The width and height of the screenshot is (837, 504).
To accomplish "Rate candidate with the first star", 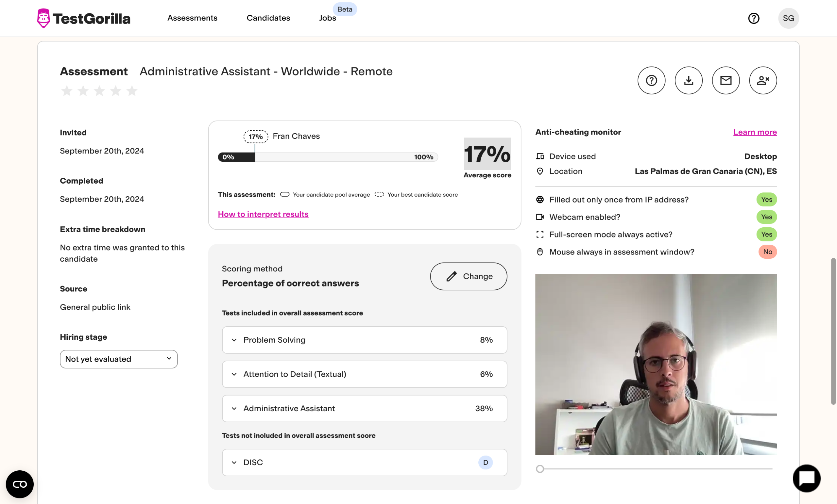I will [x=67, y=91].
